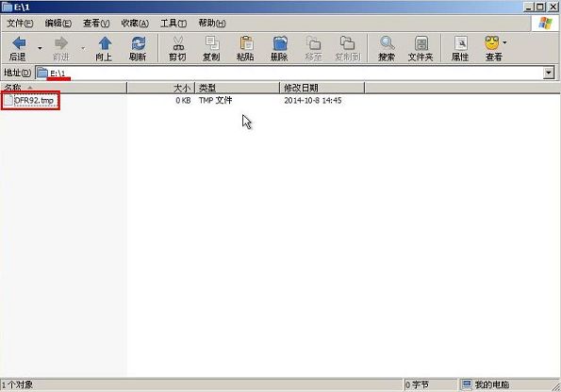This screenshot has width=561, height=392.
Task: Sort by 修改日期 column header
Action: [322, 88]
